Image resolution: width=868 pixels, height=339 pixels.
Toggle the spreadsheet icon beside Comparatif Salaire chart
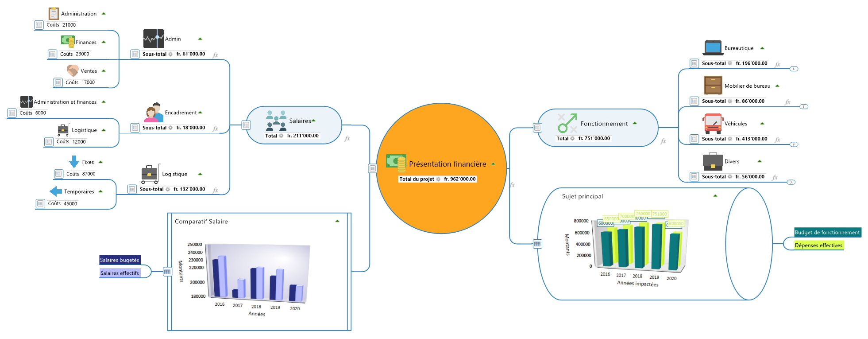pyautogui.click(x=167, y=272)
